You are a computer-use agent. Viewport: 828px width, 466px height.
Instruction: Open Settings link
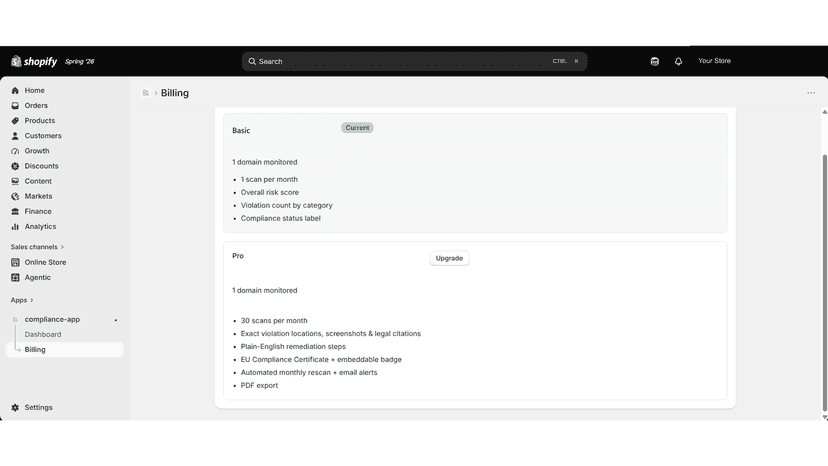[x=39, y=407]
